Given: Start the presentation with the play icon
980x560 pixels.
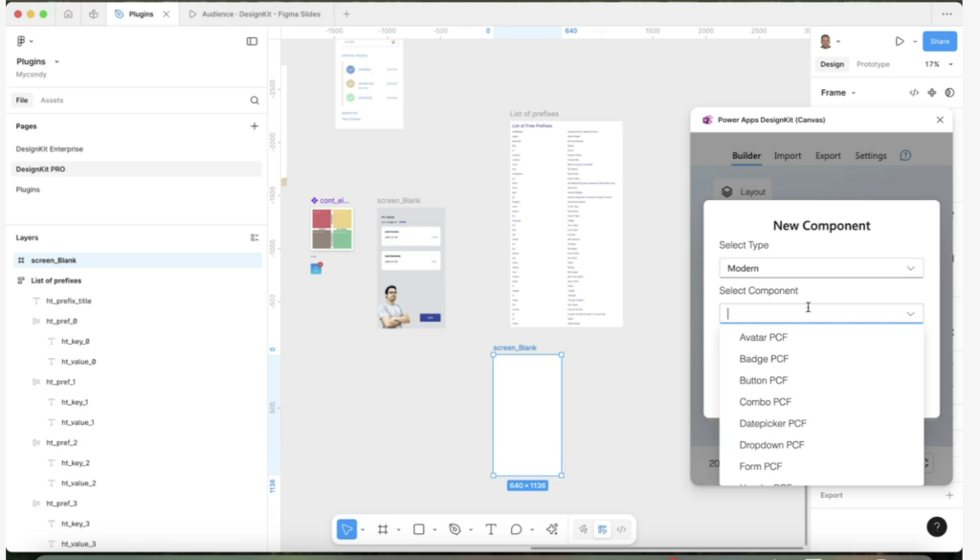Looking at the screenshot, I should coord(900,41).
